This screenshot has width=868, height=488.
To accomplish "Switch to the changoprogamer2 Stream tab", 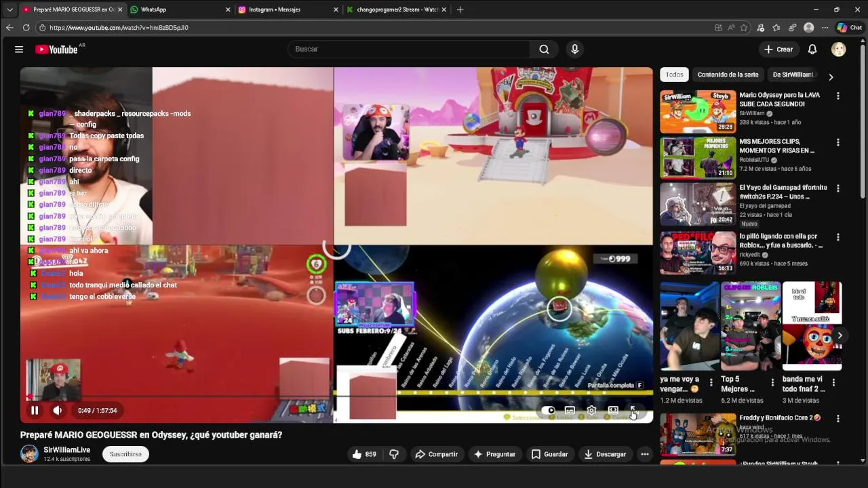I will click(396, 9).
